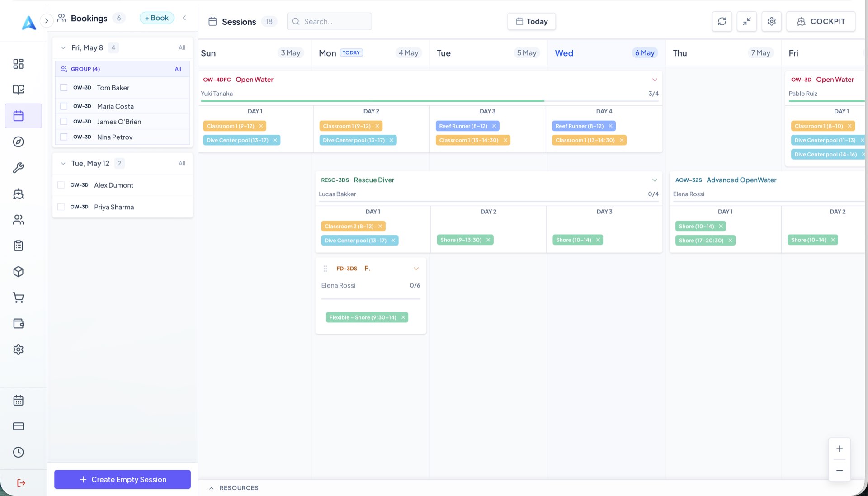Collapse the OW-4DFC Open Water course chevron
The height and width of the screenshot is (496, 868).
click(655, 80)
